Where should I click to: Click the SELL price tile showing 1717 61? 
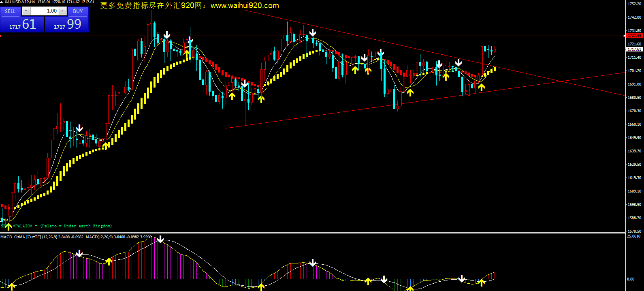pos(22,25)
